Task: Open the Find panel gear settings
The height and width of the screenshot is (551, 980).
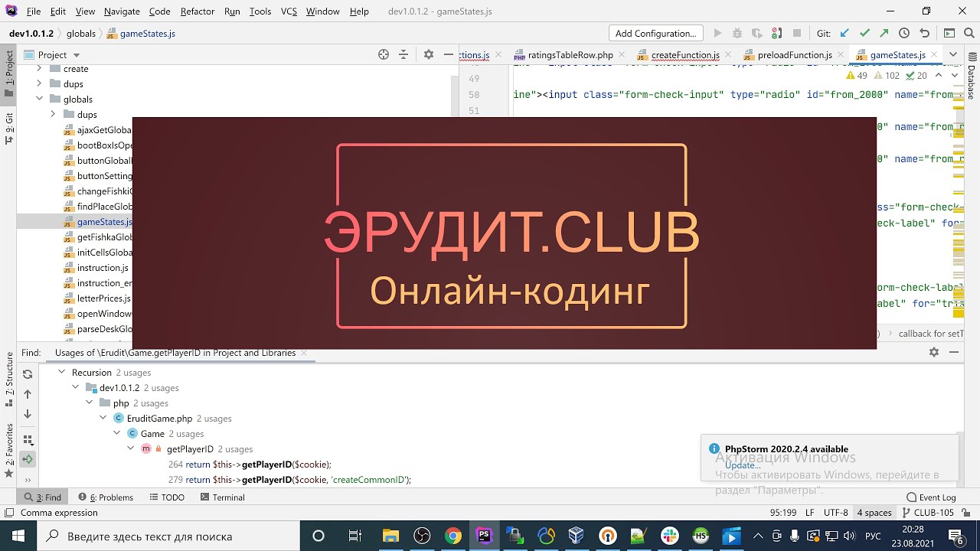Action: [934, 352]
